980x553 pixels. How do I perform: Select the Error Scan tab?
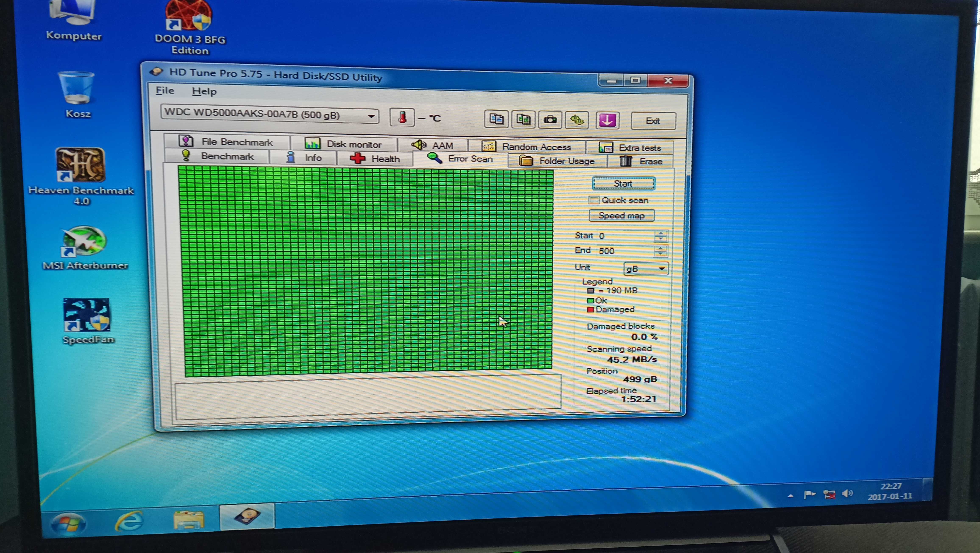pos(460,158)
